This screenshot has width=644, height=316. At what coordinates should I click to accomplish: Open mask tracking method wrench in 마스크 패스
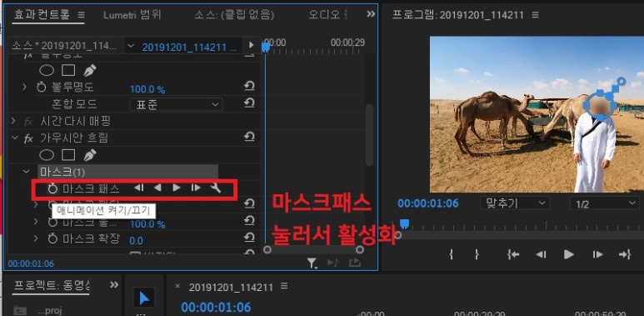tap(216, 188)
